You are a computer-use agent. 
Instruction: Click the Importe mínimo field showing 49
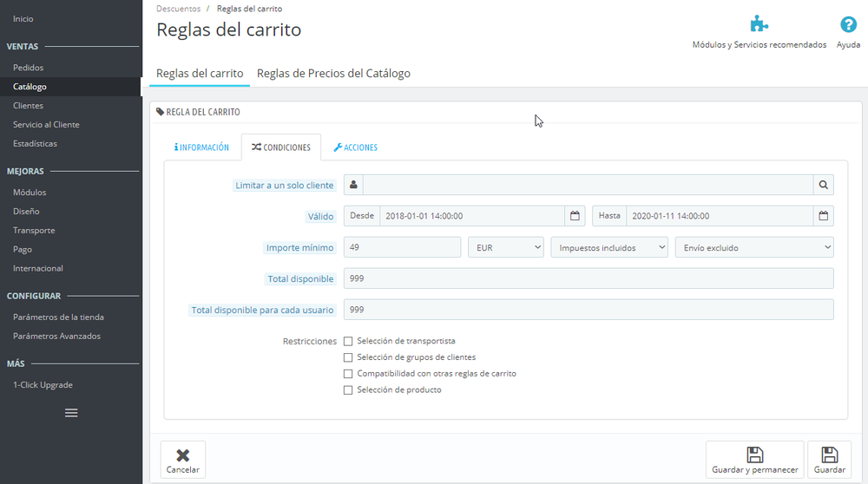pyautogui.click(x=403, y=247)
